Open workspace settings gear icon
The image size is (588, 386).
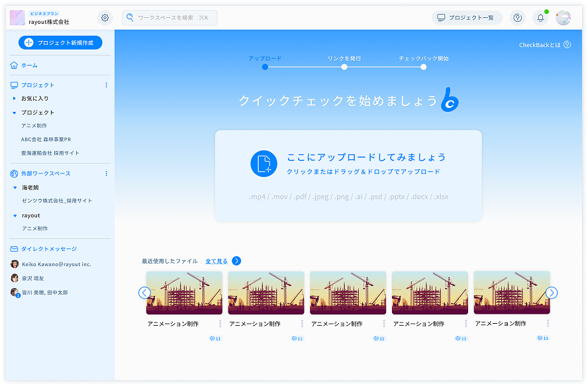click(x=105, y=18)
